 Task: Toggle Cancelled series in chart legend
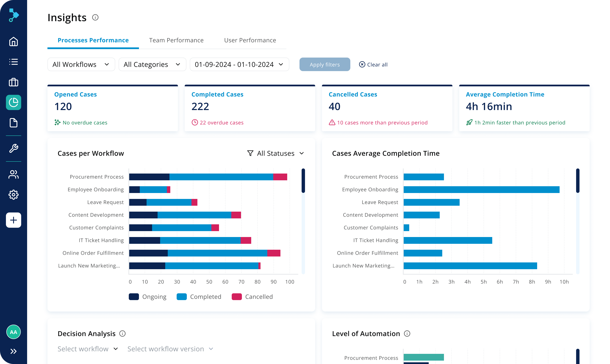point(252,296)
